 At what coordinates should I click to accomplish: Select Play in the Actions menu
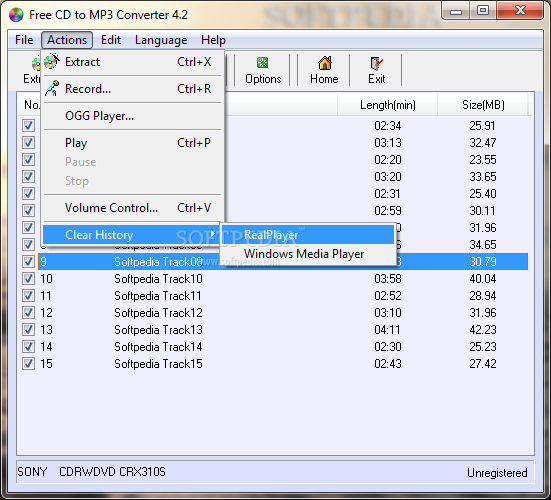click(132, 143)
